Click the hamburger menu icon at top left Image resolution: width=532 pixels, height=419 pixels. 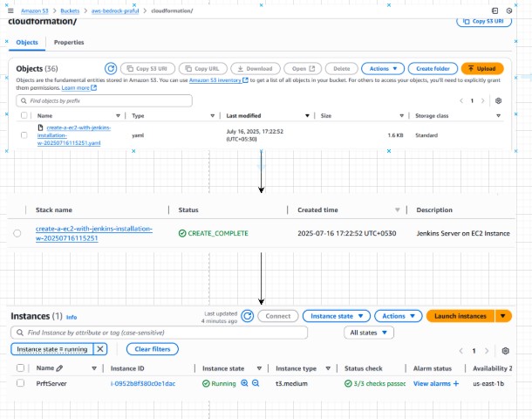[x=10, y=9]
